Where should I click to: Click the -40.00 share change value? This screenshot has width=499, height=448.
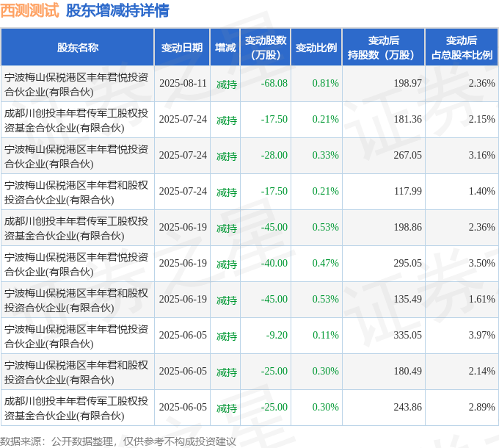tap(274, 264)
